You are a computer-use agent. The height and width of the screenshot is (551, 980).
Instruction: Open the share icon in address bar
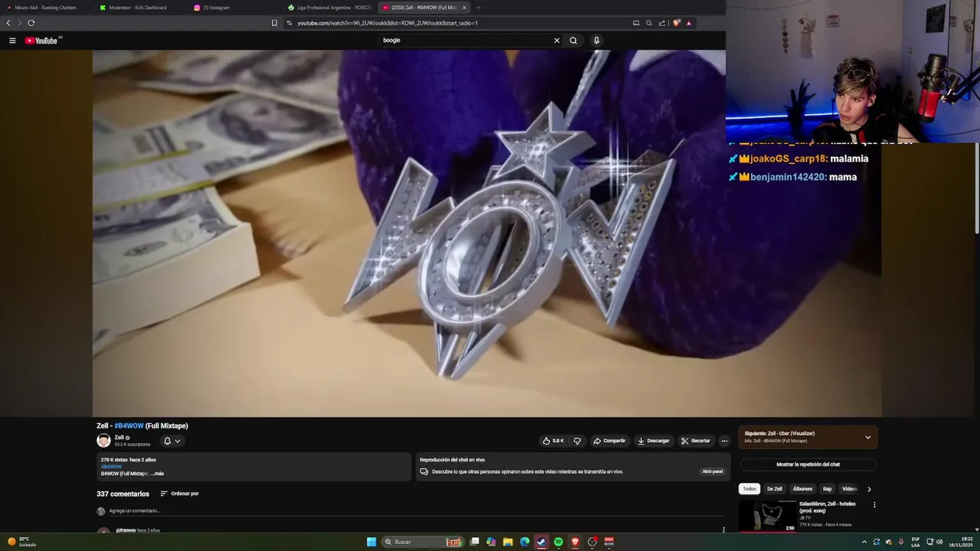[x=662, y=23]
